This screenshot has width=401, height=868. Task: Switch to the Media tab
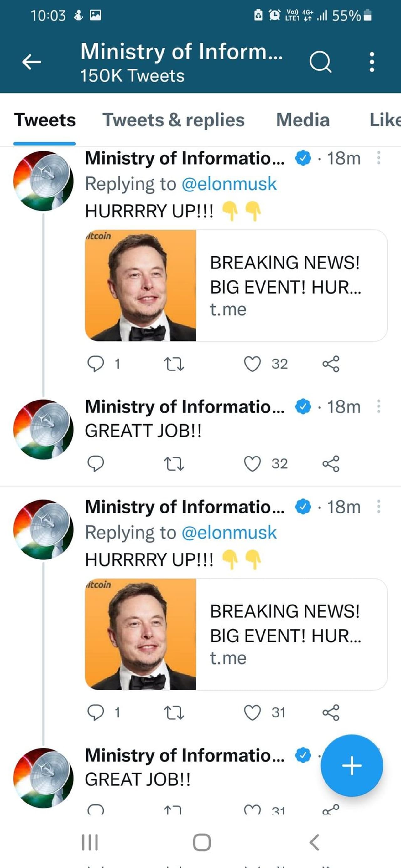(303, 120)
